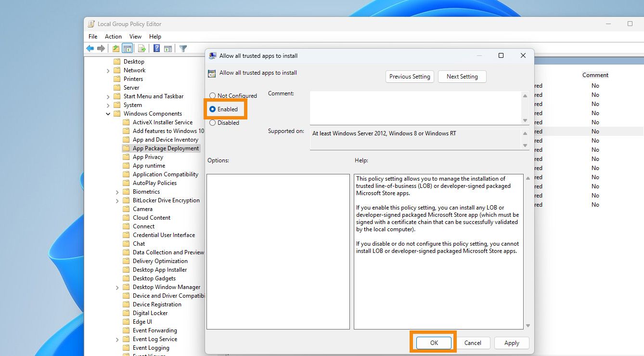The width and height of the screenshot is (644, 356).
Task: Click the folder icon beside Printers
Action: [117, 79]
